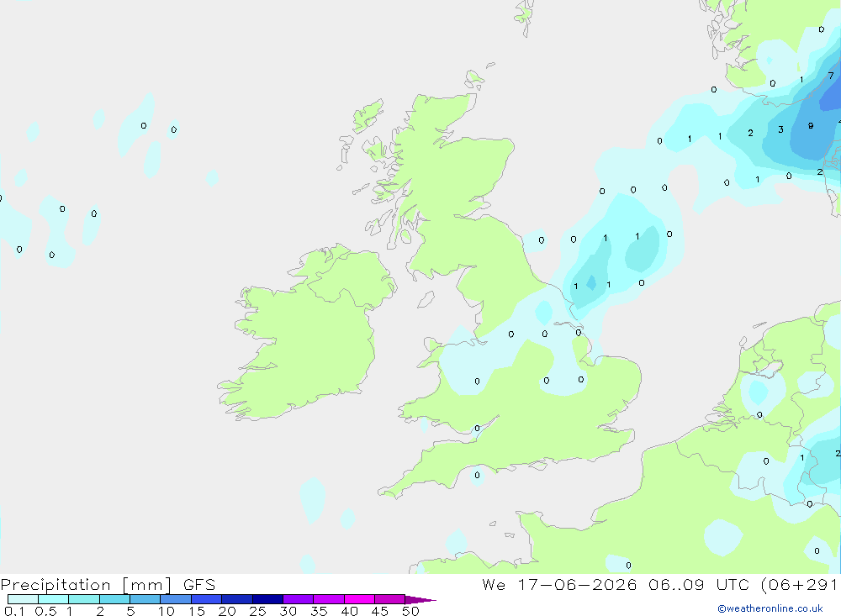Click the '(06+291' forecast offset text

pos(799,584)
